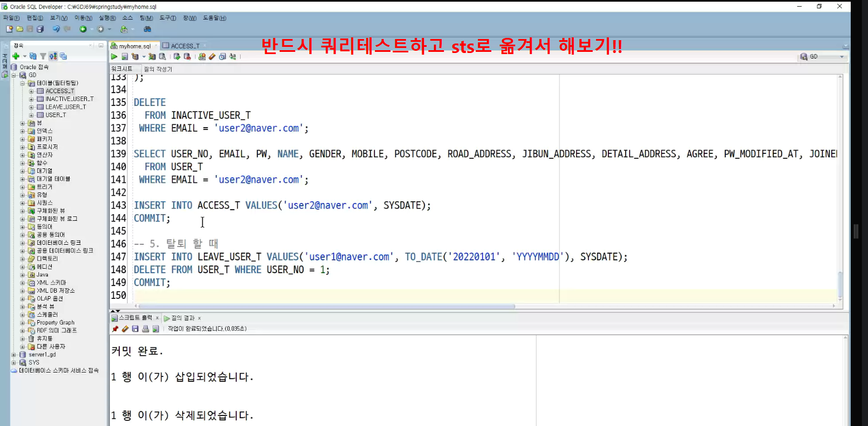Open the Explain Plan dropdown arrow
868x426 pixels.
[x=143, y=56]
